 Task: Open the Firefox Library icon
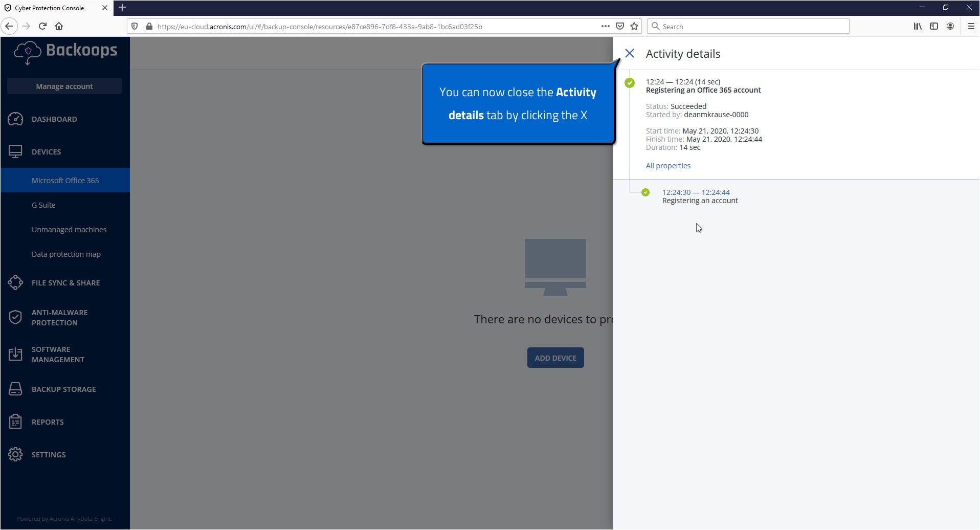coord(918,26)
